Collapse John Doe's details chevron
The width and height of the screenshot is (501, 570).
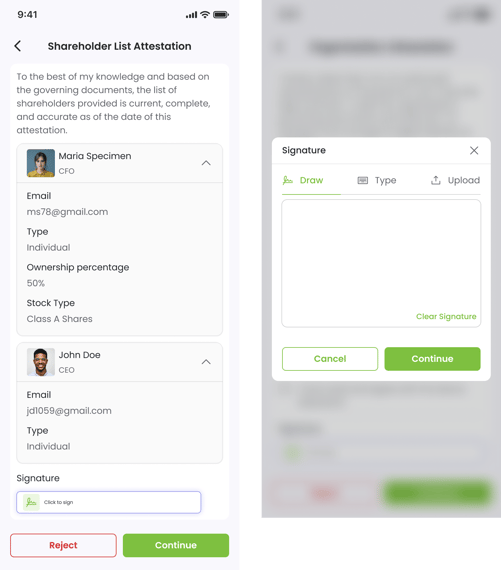(x=206, y=362)
